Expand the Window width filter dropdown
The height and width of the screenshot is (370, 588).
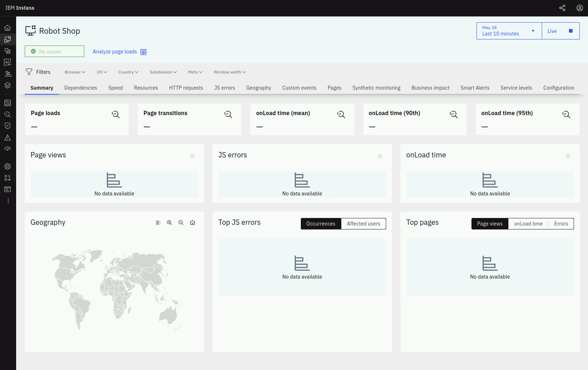tap(230, 72)
